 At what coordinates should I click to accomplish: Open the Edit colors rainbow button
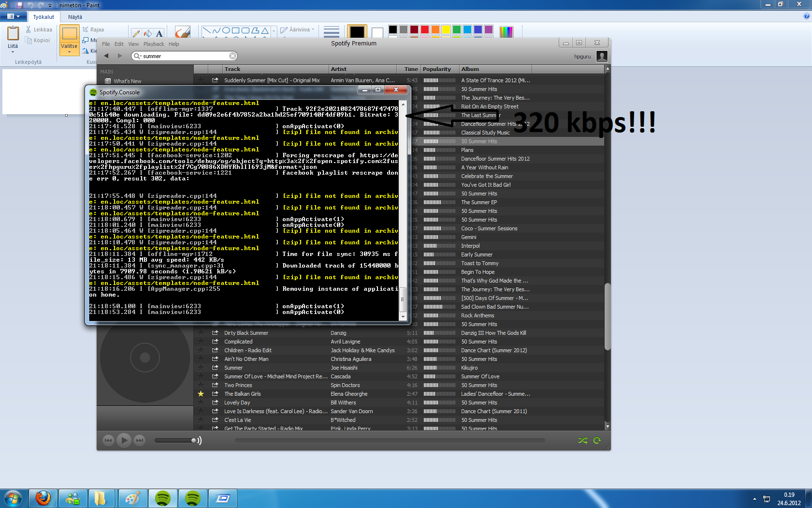tap(506, 32)
